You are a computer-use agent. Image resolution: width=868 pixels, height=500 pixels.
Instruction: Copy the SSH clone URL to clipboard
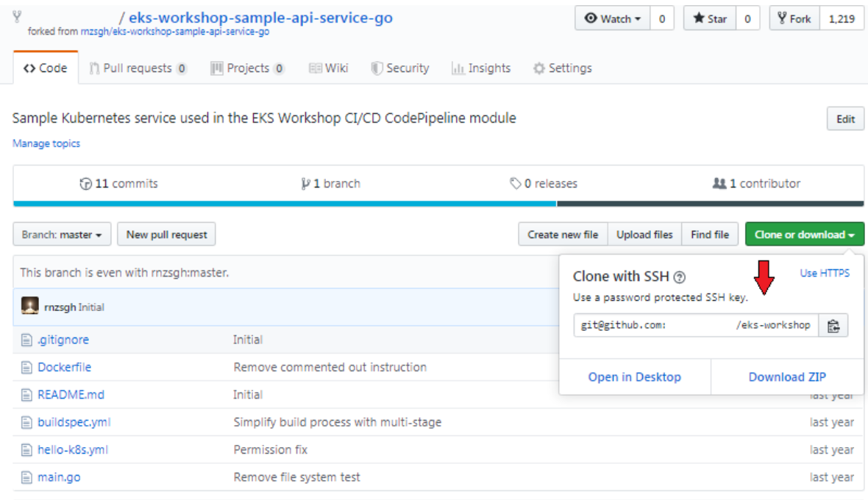(x=833, y=325)
